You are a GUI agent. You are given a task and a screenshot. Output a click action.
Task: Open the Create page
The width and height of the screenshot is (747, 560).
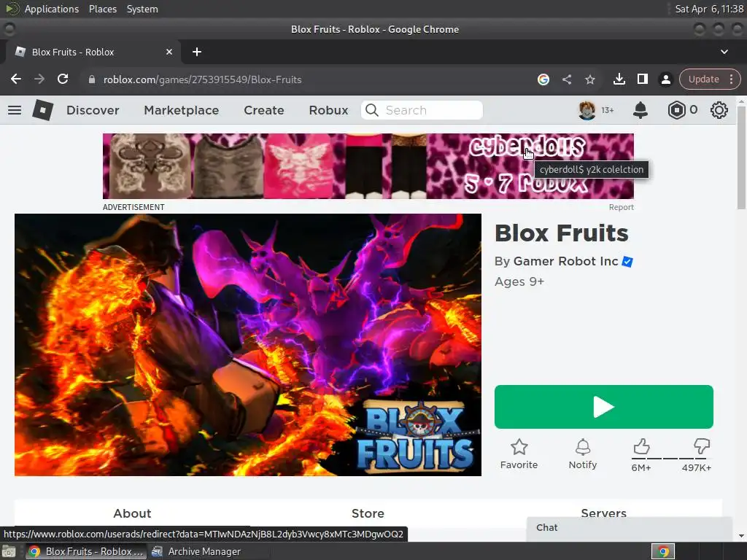pyautogui.click(x=264, y=110)
